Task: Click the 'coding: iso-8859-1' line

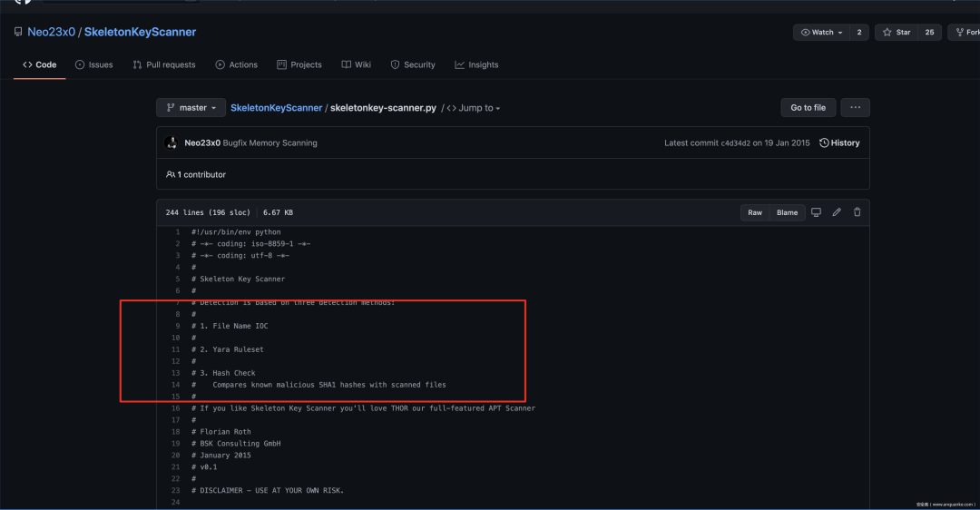Action: (x=251, y=244)
